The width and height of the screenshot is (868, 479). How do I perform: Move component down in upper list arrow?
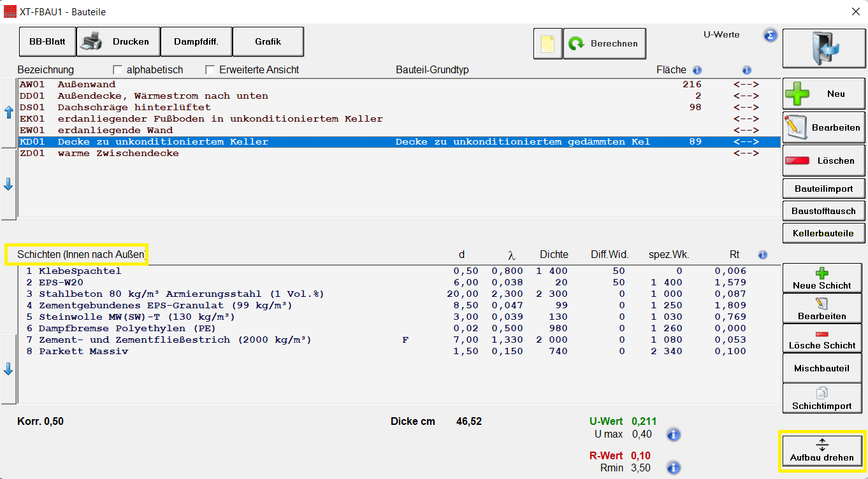(x=9, y=184)
